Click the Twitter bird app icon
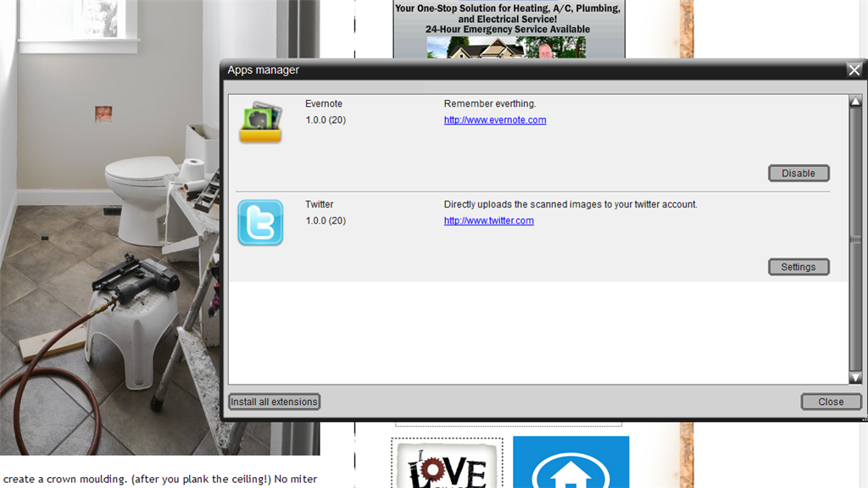 tap(260, 223)
